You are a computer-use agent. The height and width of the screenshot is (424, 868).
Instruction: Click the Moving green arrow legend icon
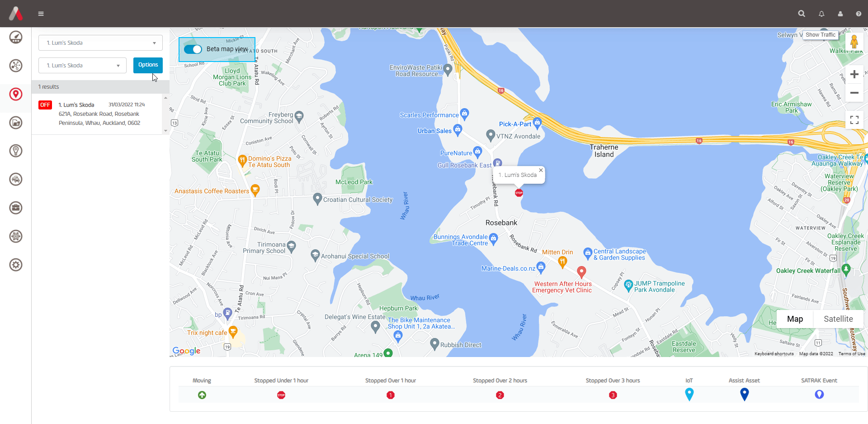[202, 395]
